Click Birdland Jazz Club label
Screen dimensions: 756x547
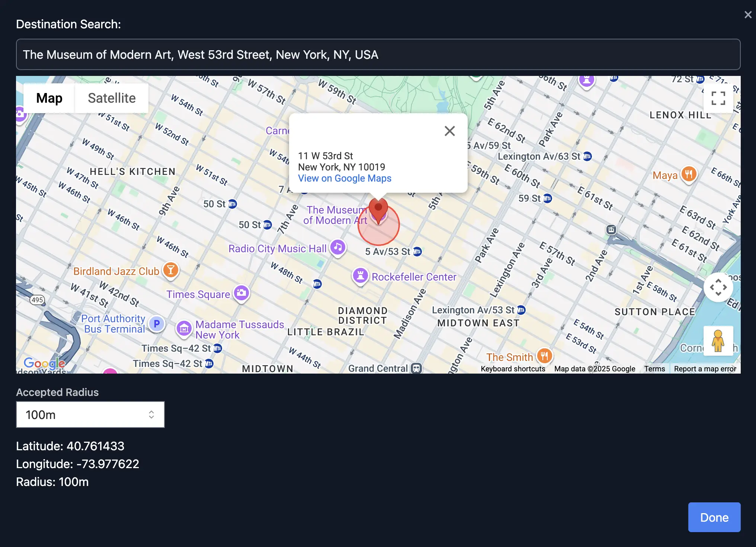coord(116,271)
